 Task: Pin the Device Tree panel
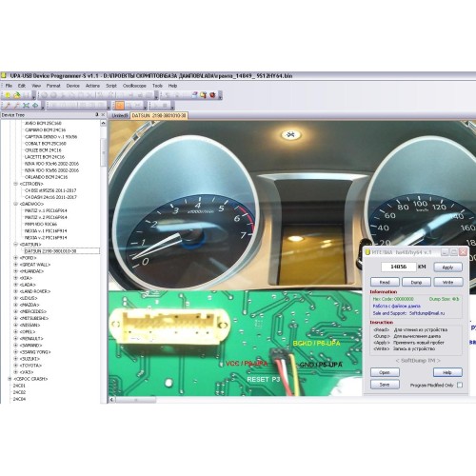click(97, 114)
